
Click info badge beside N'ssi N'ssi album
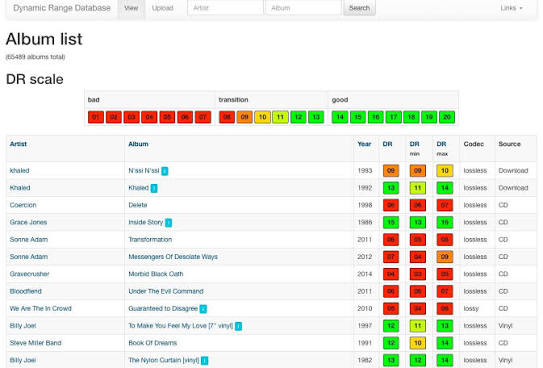(165, 171)
